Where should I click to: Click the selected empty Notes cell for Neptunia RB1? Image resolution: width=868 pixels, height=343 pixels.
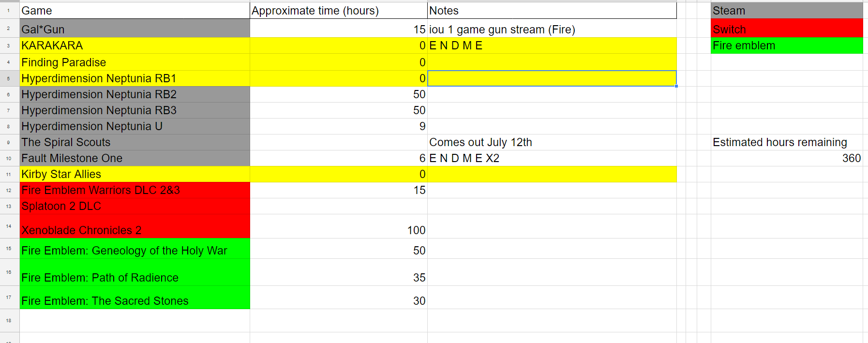click(552, 78)
